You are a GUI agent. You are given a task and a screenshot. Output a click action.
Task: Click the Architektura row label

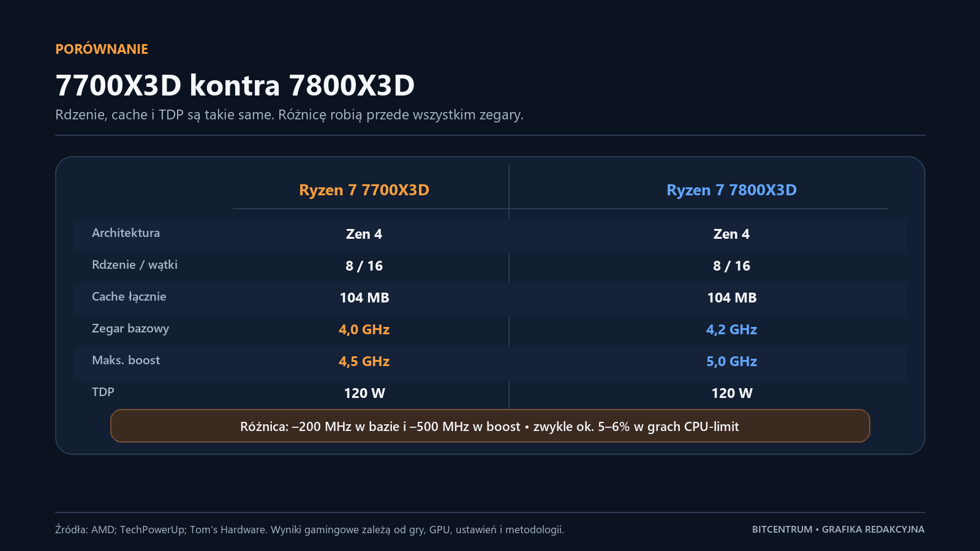click(x=126, y=233)
